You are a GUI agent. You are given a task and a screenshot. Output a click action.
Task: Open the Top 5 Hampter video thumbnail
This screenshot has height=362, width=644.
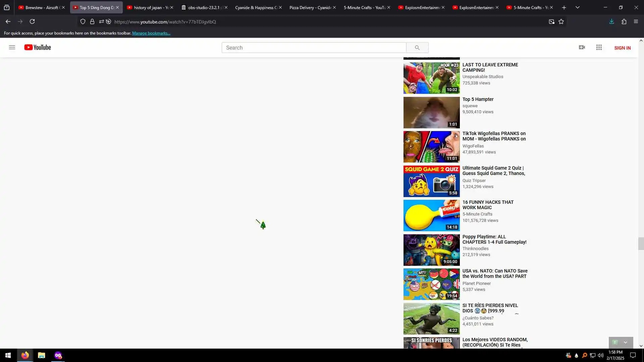pos(431,113)
